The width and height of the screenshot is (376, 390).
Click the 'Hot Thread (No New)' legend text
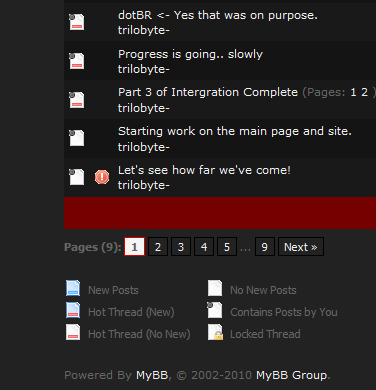139,334
